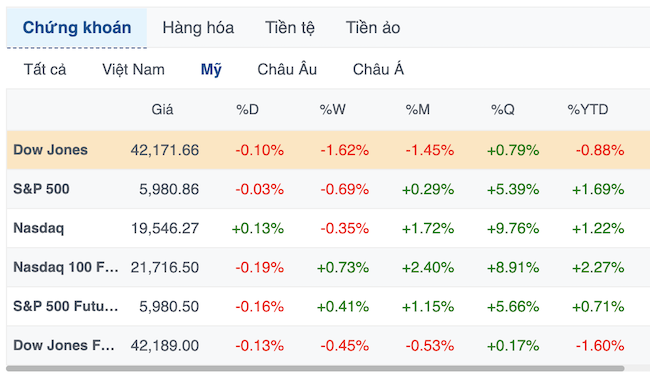The image size is (650, 378).
Task: Open the S&P 500 index link
Action: coord(41,189)
